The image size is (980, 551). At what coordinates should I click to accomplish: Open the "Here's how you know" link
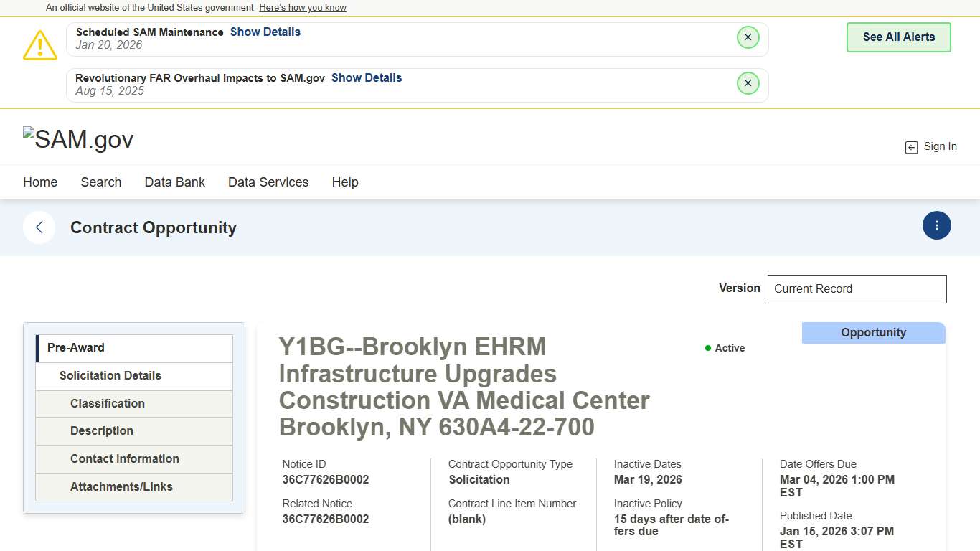coord(302,8)
